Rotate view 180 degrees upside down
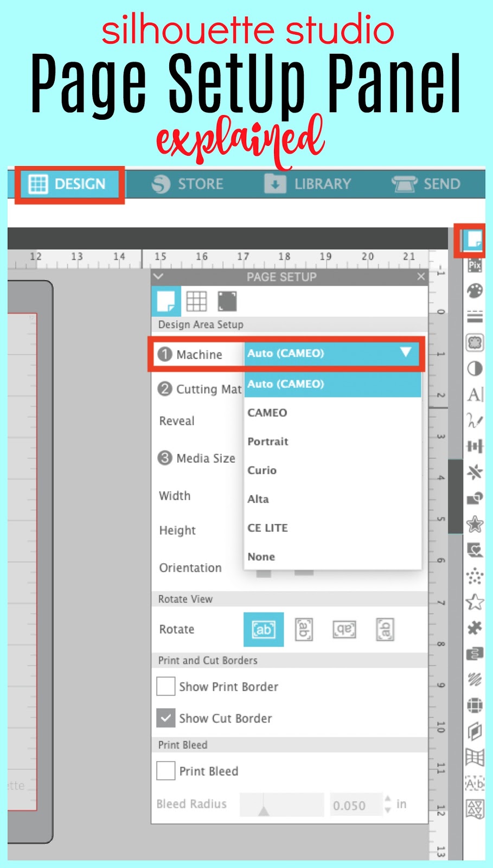The height and width of the screenshot is (868, 493). [x=344, y=629]
